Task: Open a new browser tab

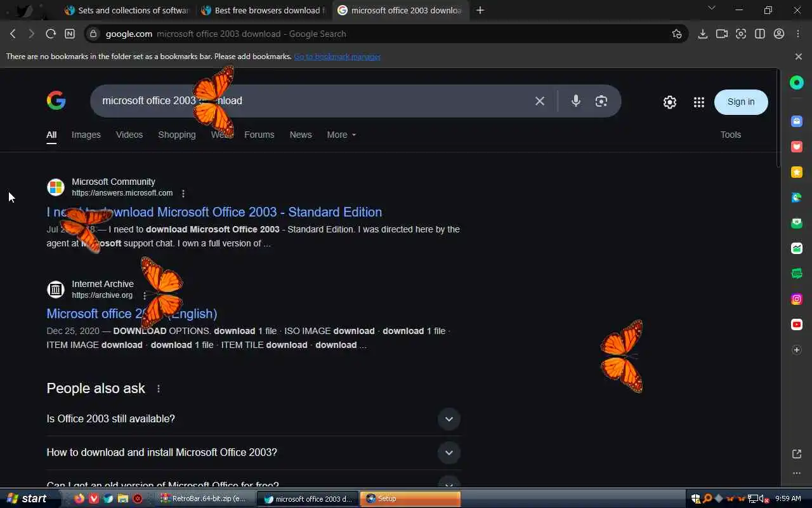Action: coord(480,10)
